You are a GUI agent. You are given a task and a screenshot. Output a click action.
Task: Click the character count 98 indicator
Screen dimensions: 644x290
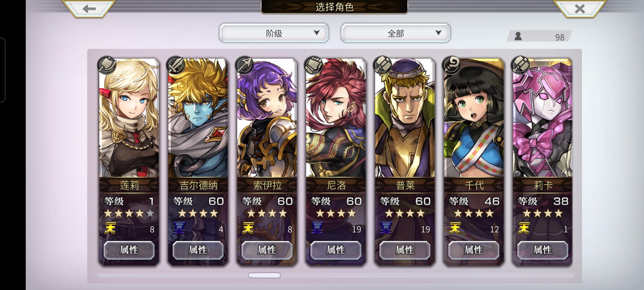(539, 37)
